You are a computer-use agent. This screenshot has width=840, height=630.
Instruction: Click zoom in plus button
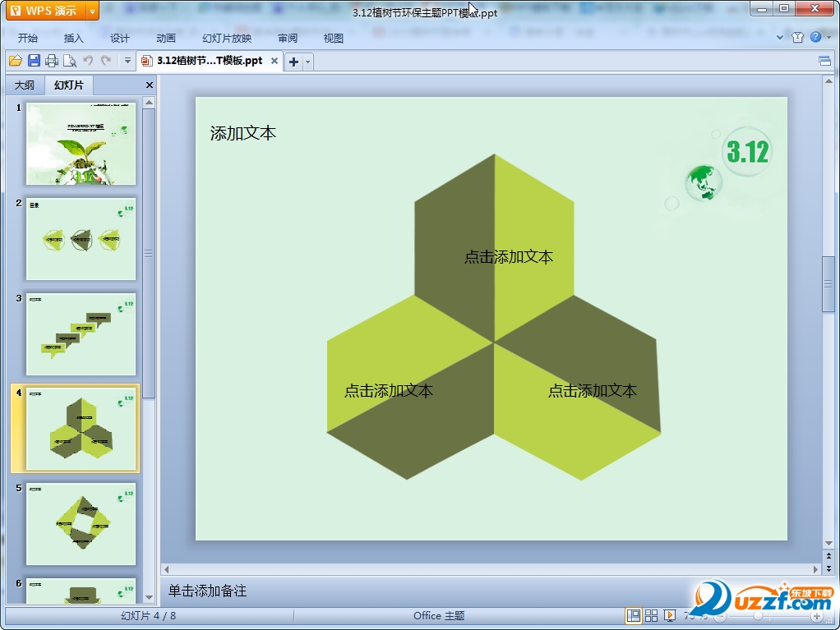point(817,616)
